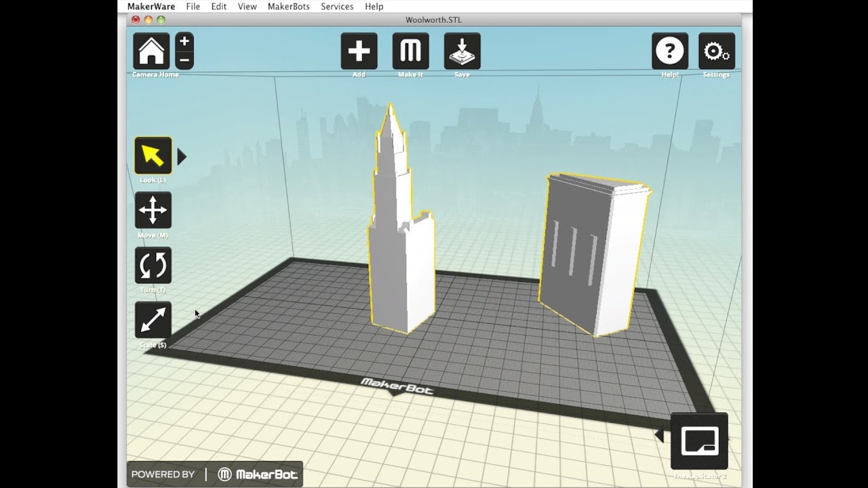
Task: Select the Turn rotate tool
Action: (153, 265)
